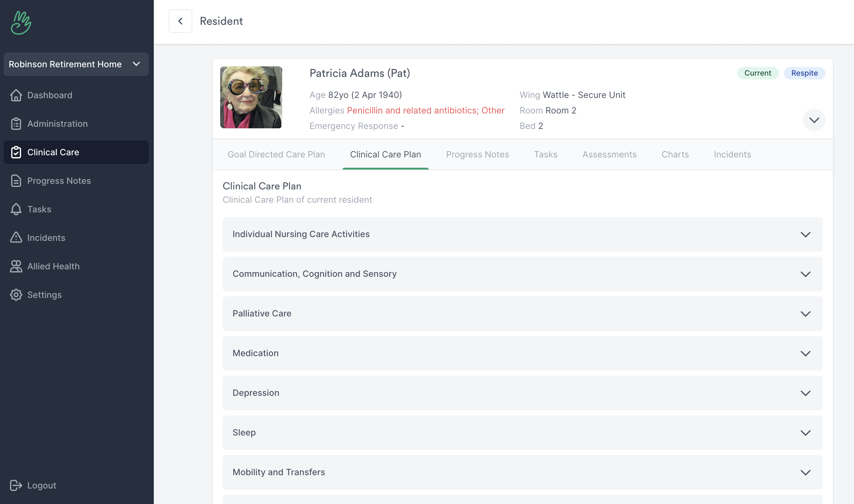
Task: Click the Logout exit icon
Action: [x=16, y=485]
